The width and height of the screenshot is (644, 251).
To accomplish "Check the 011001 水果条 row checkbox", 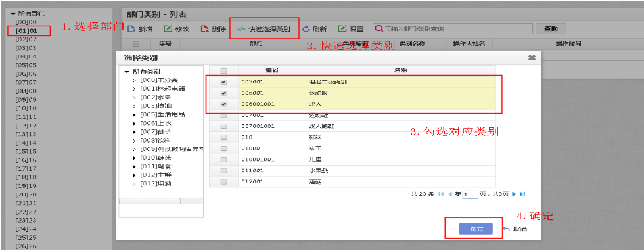I will click(223, 170).
